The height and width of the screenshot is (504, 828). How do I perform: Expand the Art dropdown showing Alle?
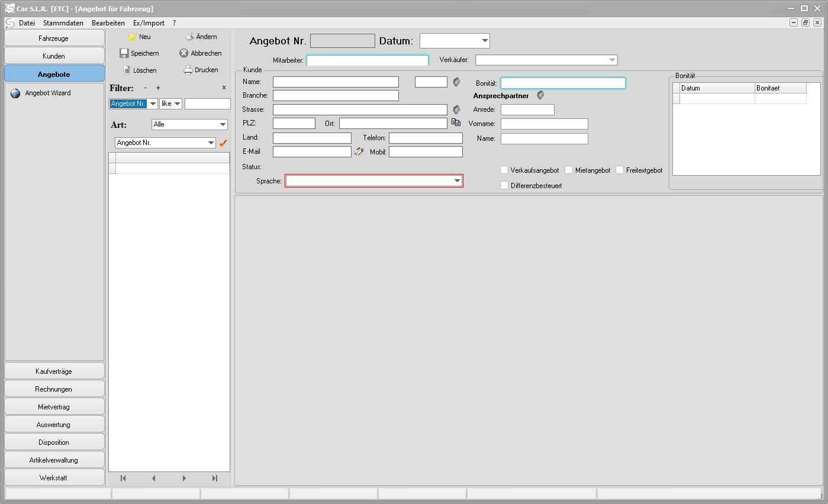(x=223, y=125)
